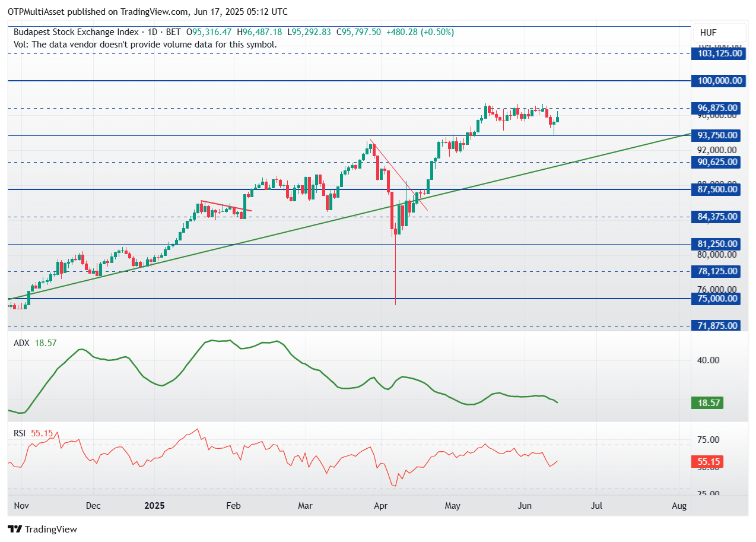
Task: Click the volume data unavailable notice
Action: coord(145,44)
